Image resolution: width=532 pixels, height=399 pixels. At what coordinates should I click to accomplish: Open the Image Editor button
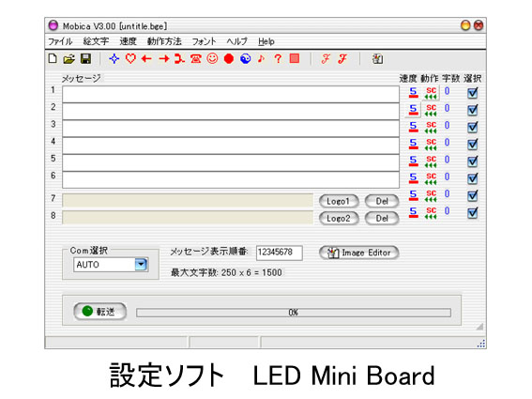tap(359, 253)
